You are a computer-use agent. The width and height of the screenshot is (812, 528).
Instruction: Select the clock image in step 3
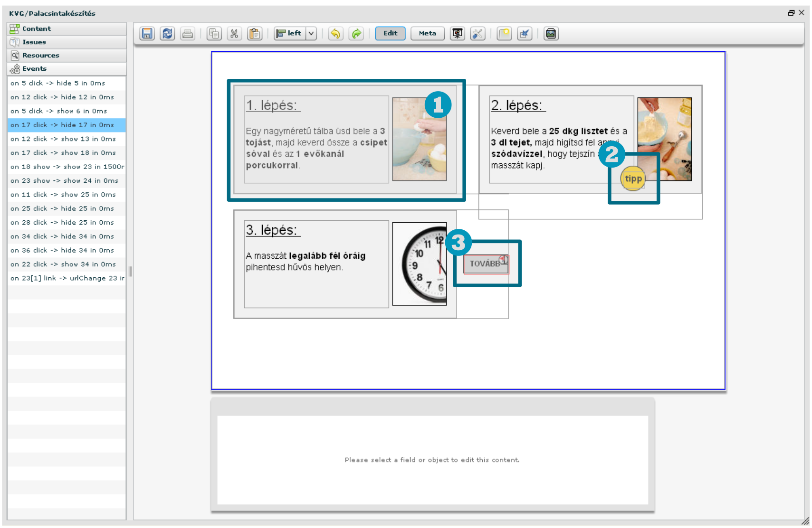point(420,264)
